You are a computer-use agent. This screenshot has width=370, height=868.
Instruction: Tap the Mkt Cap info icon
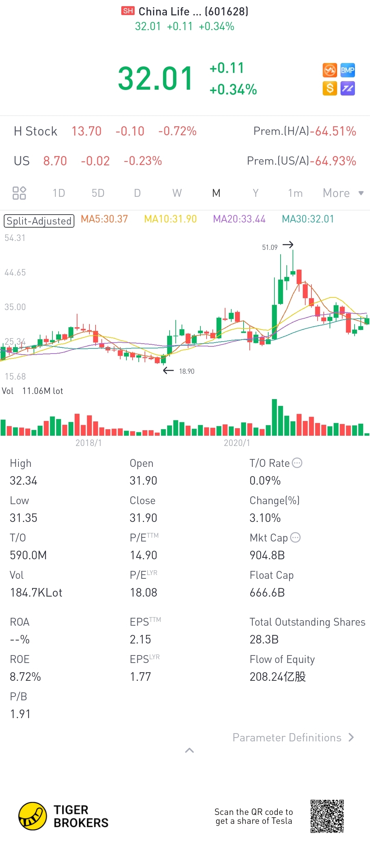(x=295, y=538)
